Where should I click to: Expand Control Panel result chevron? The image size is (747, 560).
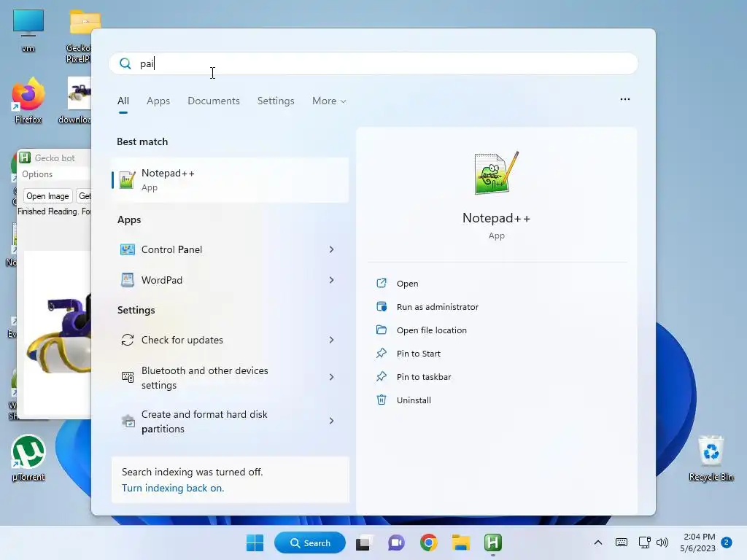pyautogui.click(x=332, y=249)
